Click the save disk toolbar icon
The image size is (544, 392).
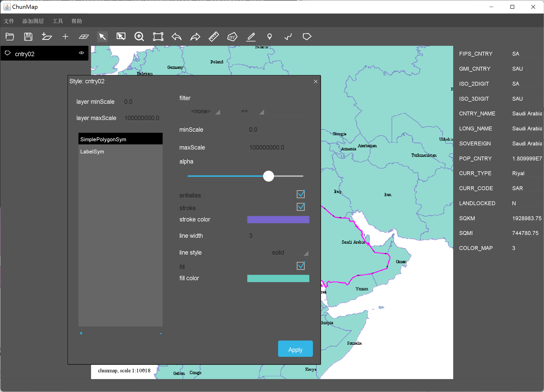click(28, 37)
